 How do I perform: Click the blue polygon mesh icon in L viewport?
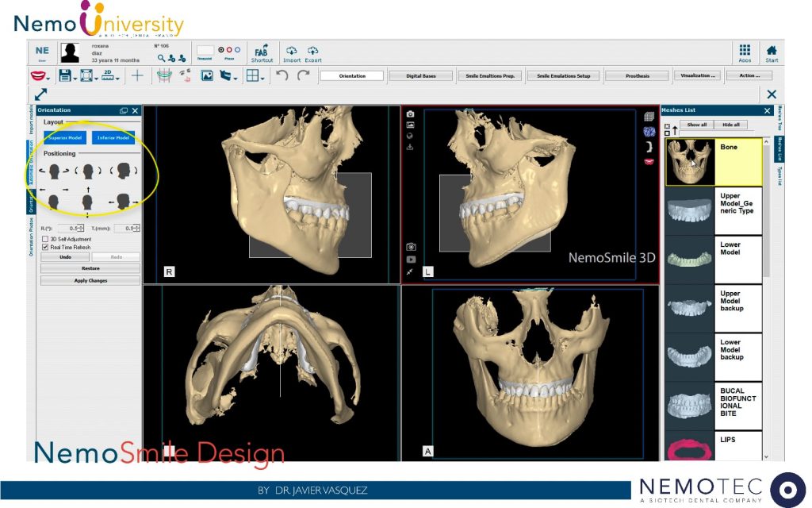pyautogui.click(x=649, y=132)
